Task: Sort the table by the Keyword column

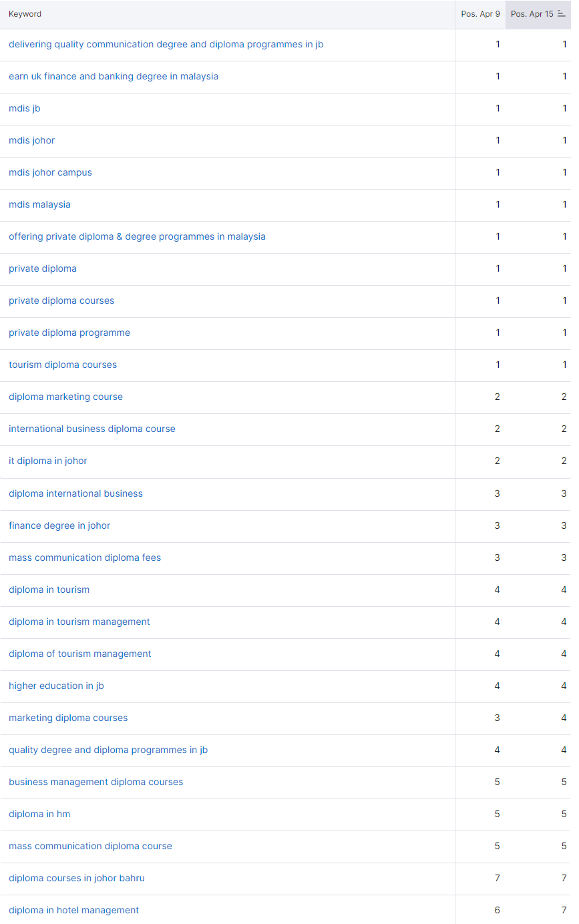Action: pos(25,13)
